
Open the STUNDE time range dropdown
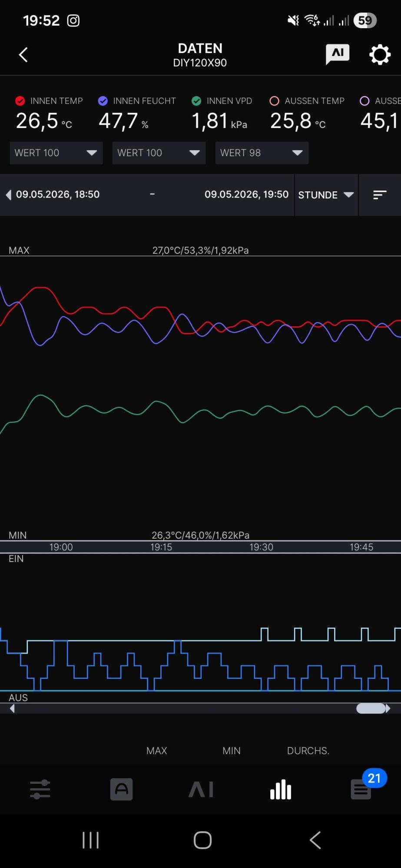[x=326, y=195]
